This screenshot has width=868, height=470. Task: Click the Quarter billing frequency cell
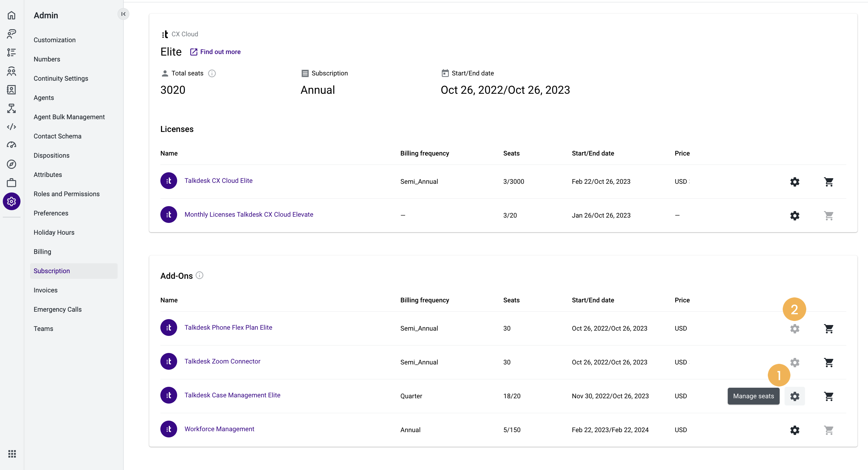click(411, 396)
